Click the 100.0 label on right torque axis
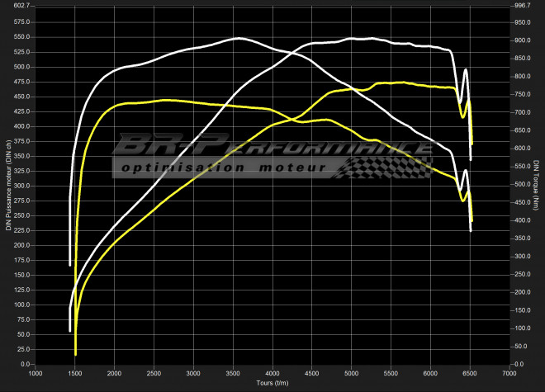The image size is (545, 392). pyautogui.click(x=522, y=328)
